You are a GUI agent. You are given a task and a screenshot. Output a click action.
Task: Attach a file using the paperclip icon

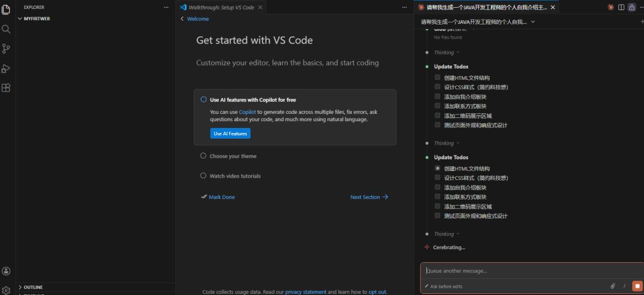click(613, 286)
